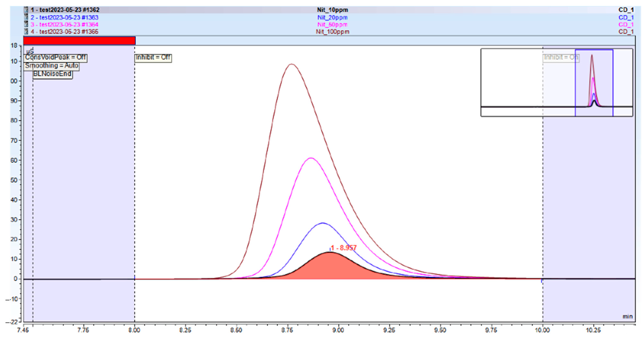Click the Smoothing = Auto parameter tag
This screenshot has width=644, height=339.
coord(52,66)
